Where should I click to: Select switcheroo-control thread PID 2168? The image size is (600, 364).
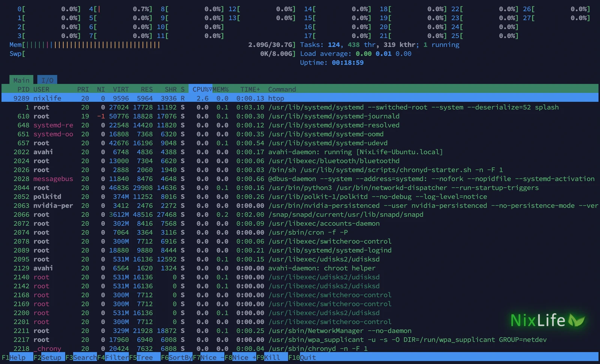pos(300,295)
